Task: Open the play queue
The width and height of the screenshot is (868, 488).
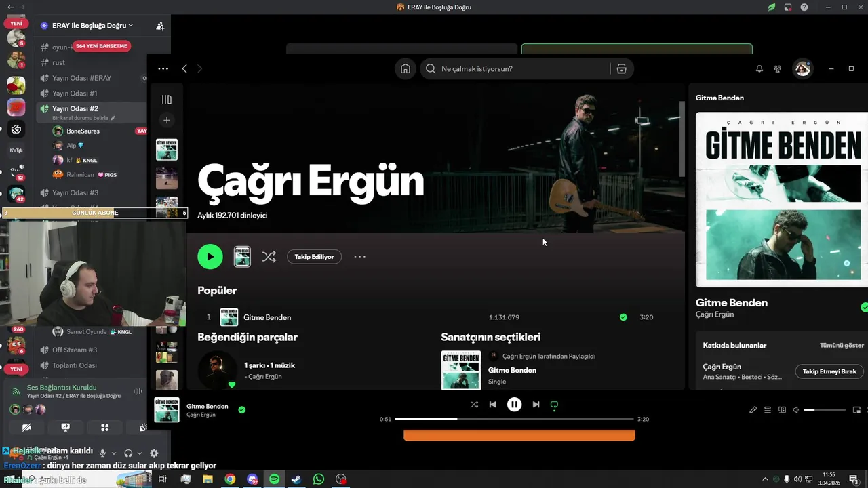Action: (768, 410)
